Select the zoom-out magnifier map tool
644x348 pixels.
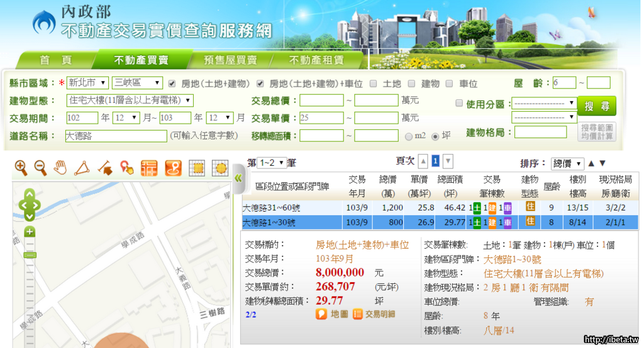[x=40, y=167]
